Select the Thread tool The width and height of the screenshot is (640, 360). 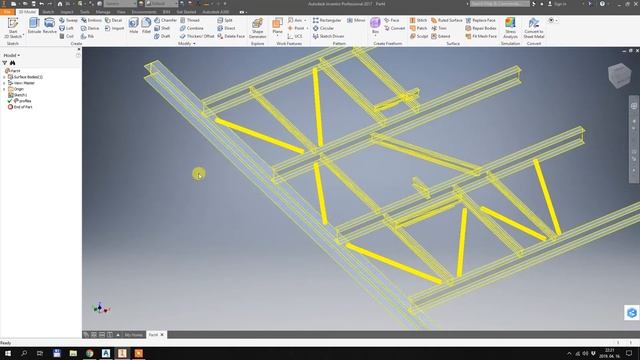[190, 20]
